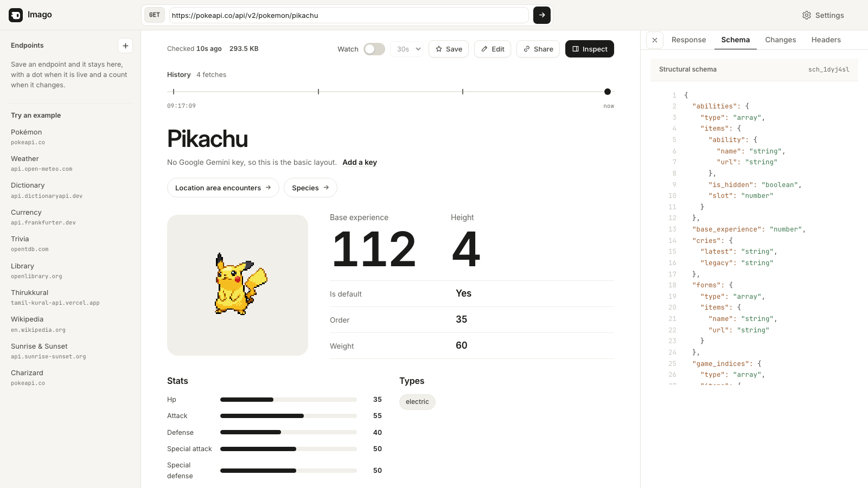Load the Sunrise & Sunset example
868x488 pixels.
71,351
